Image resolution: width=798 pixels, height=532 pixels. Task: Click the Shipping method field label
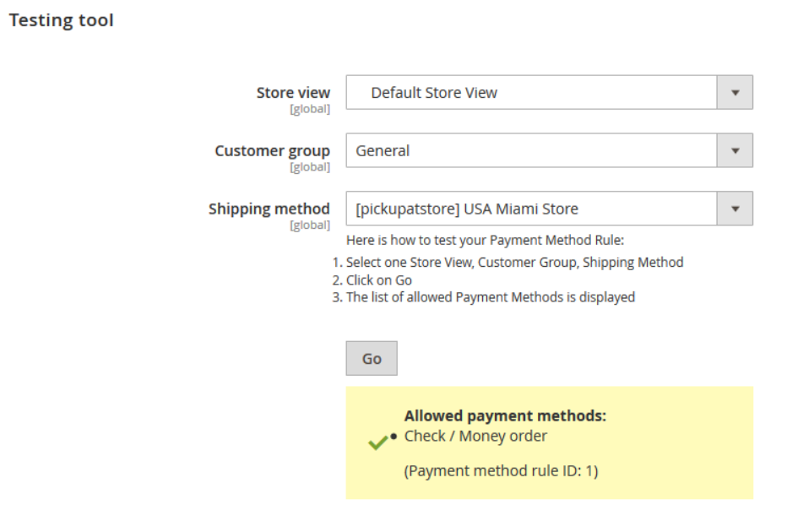click(x=269, y=209)
